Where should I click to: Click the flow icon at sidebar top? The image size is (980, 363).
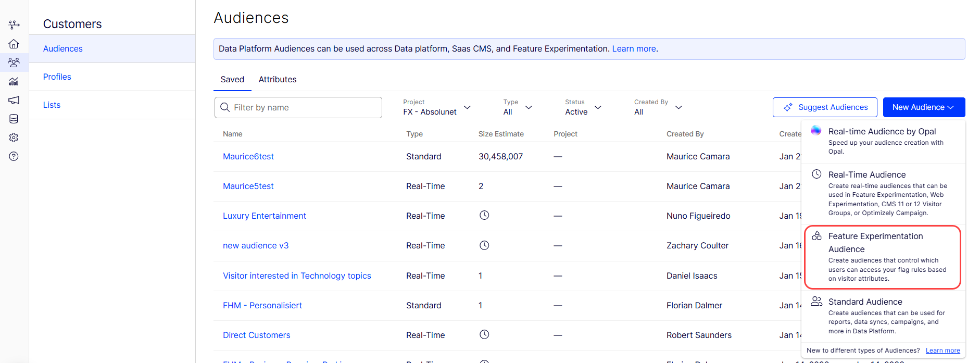14,24
